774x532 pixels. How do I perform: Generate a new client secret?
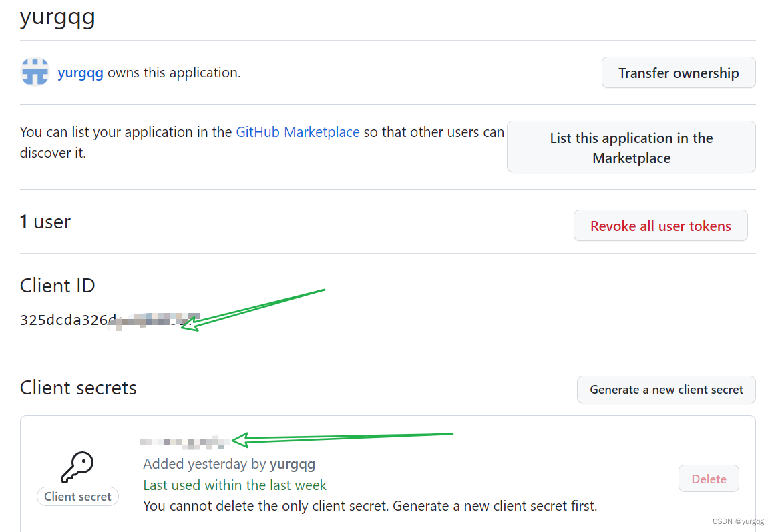tap(666, 389)
